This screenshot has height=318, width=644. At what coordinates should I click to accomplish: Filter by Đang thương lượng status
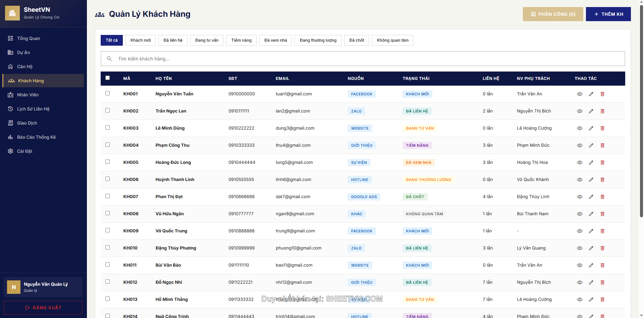click(318, 40)
